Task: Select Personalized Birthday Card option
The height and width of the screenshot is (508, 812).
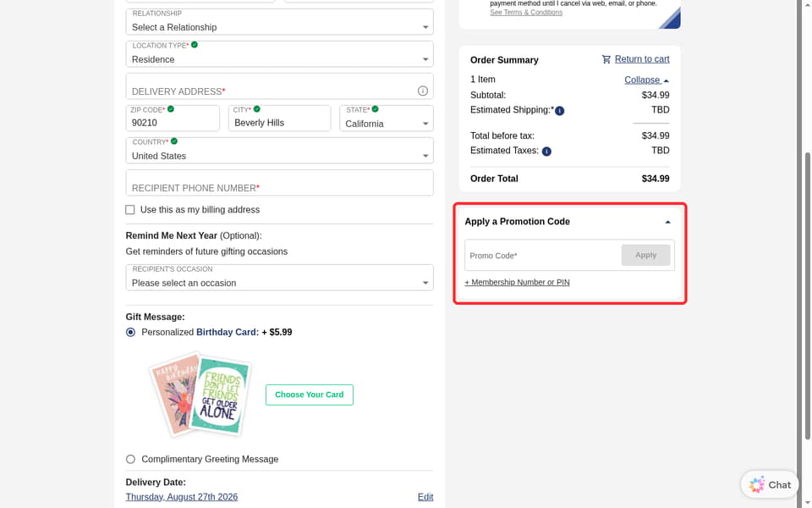Action: [x=130, y=332]
